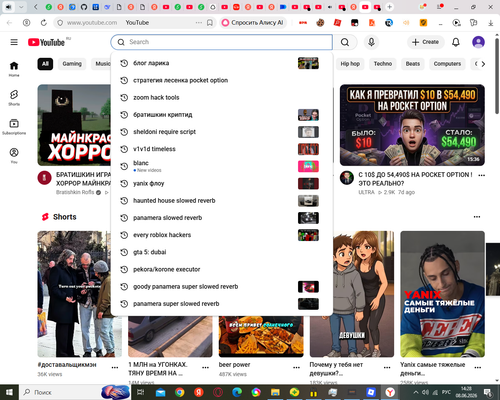Show more category chips with the right arrow
Image resolution: width=500 pixels, height=400 pixels.
483,64
